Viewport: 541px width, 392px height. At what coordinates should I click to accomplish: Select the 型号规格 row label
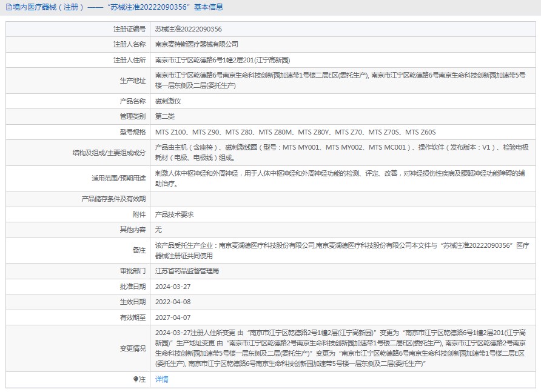133,132
